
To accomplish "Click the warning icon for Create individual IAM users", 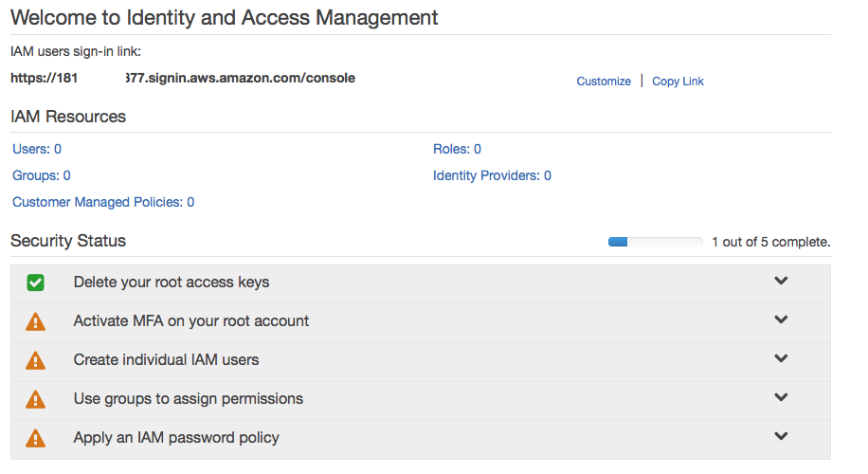I will pyautogui.click(x=35, y=360).
